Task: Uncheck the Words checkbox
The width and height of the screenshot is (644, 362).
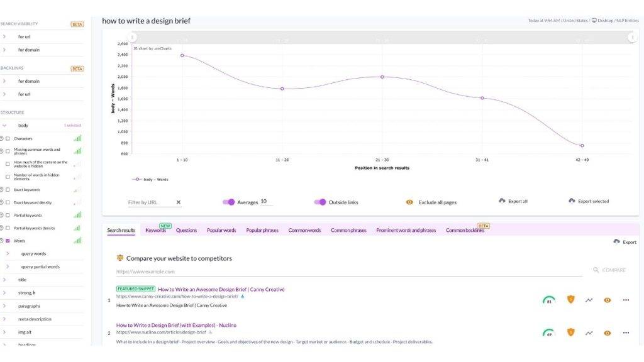Action: [x=8, y=241]
